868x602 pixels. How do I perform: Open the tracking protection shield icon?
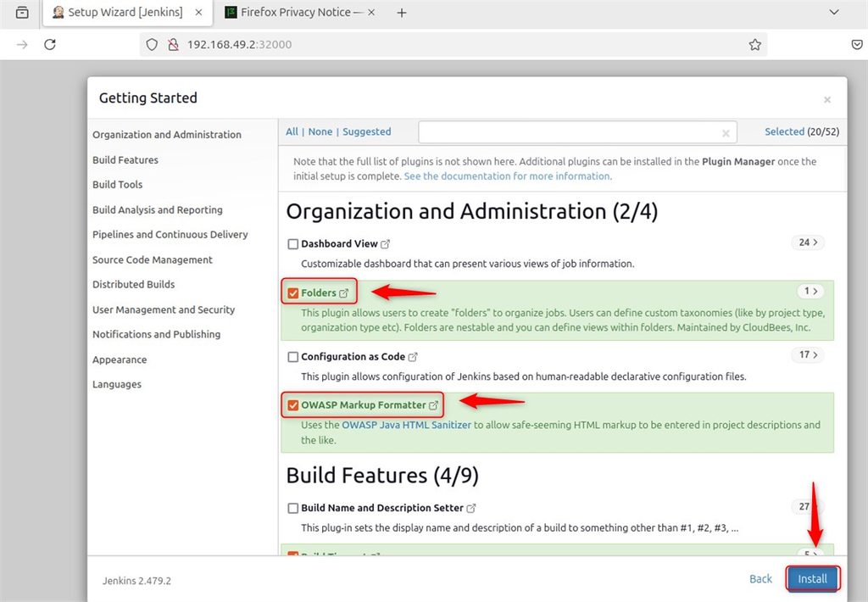pyautogui.click(x=152, y=44)
